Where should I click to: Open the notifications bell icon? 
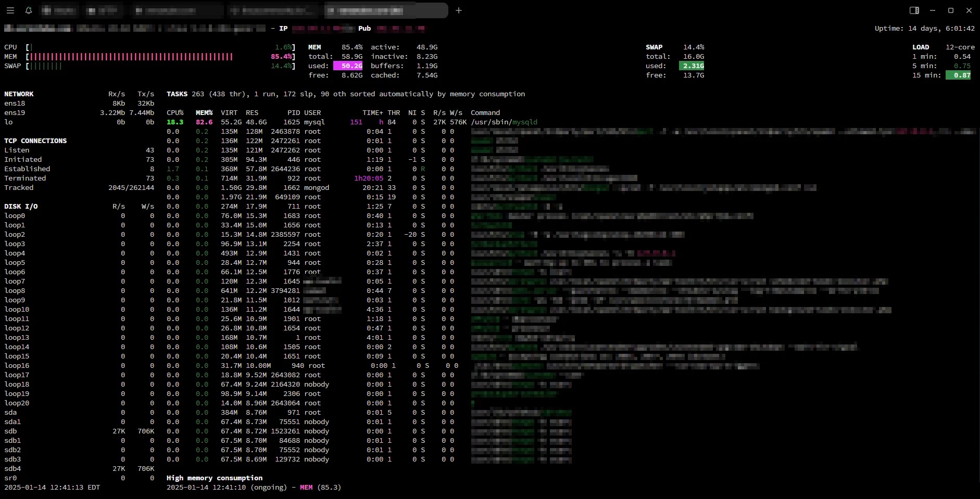29,10
